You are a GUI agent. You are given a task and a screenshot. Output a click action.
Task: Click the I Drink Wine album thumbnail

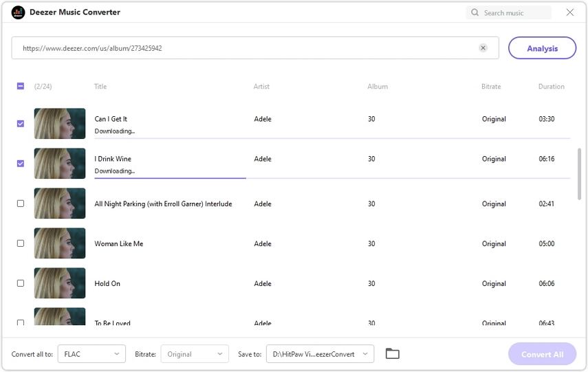click(x=60, y=164)
